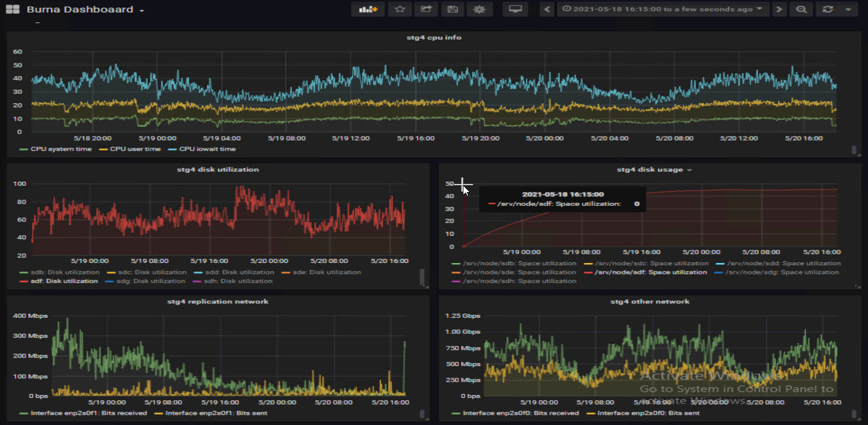This screenshot has width=868, height=425.
Task: Open dashboard settings gear icon
Action: pyautogui.click(x=479, y=9)
